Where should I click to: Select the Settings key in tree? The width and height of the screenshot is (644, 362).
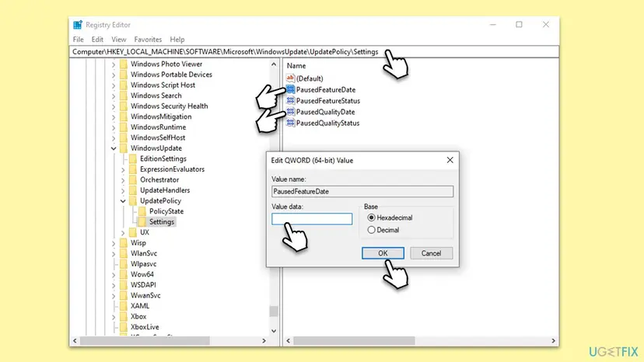pyautogui.click(x=162, y=221)
